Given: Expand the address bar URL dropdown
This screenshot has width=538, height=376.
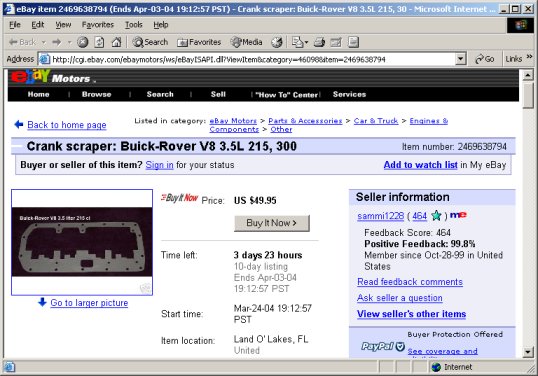Looking at the screenshot, I should click(461, 59).
